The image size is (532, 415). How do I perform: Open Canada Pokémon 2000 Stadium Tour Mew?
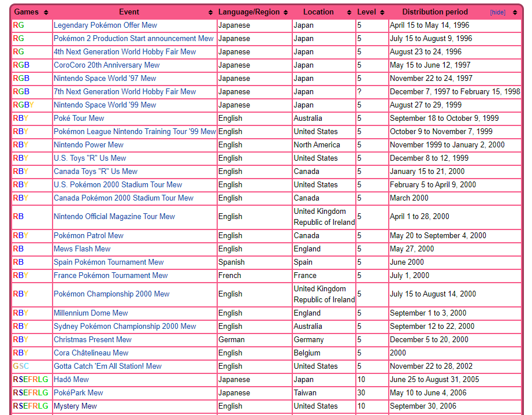124,198
